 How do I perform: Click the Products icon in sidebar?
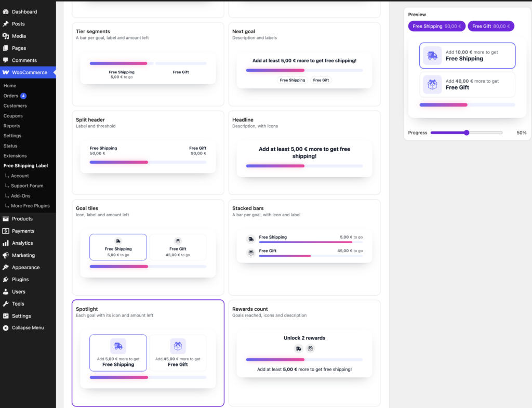coord(6,219)
